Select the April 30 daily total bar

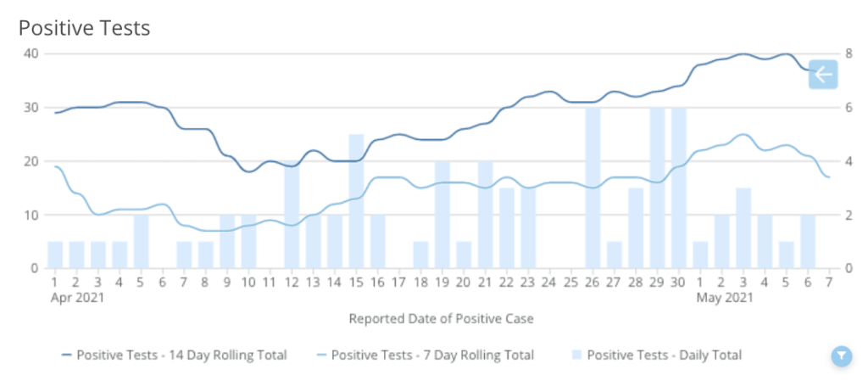coord(679,188)
